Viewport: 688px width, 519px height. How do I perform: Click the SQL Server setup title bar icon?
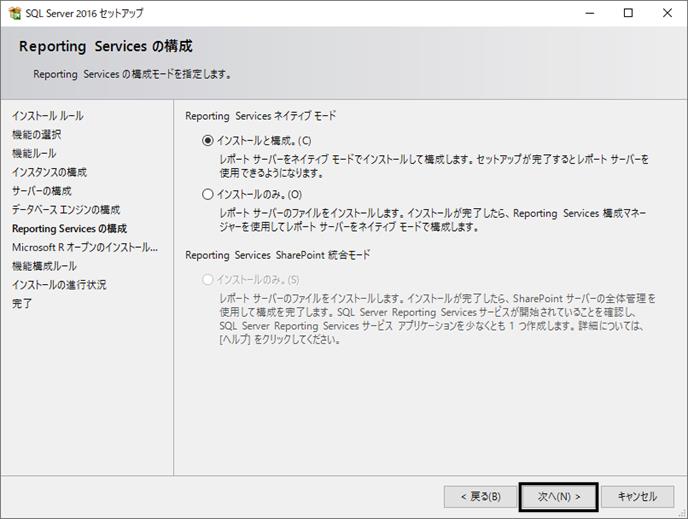tap(14, 13)
